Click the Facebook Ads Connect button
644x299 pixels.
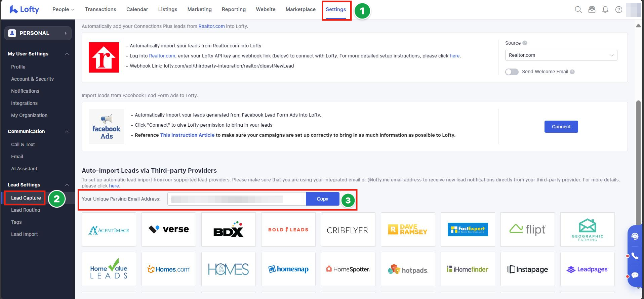click(x=561, y=127)
